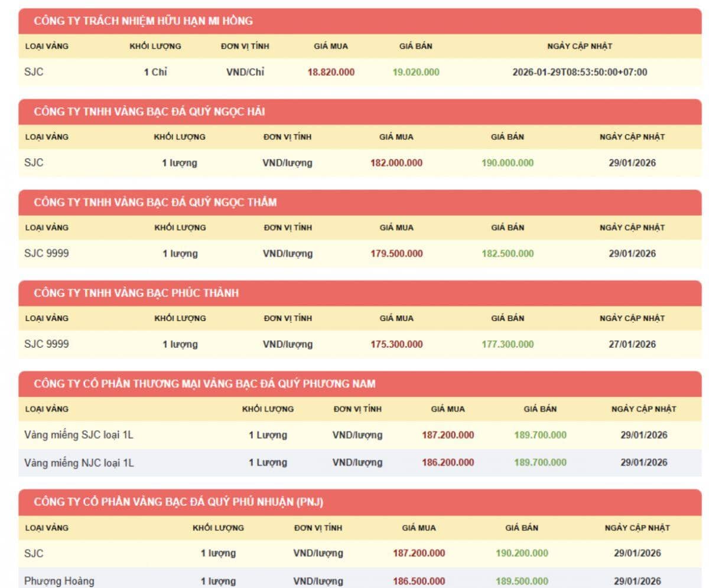Image resolution: width=709 pixels, height=588 pixels.
Task: Click Giá Bán column header in Mi Hồng table
Action: [416, 46]
